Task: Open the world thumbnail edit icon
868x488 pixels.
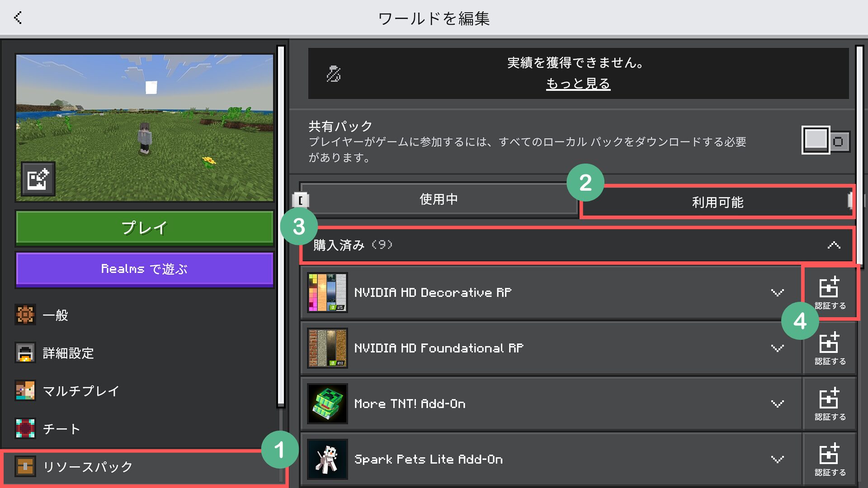Action: (38, 179)
